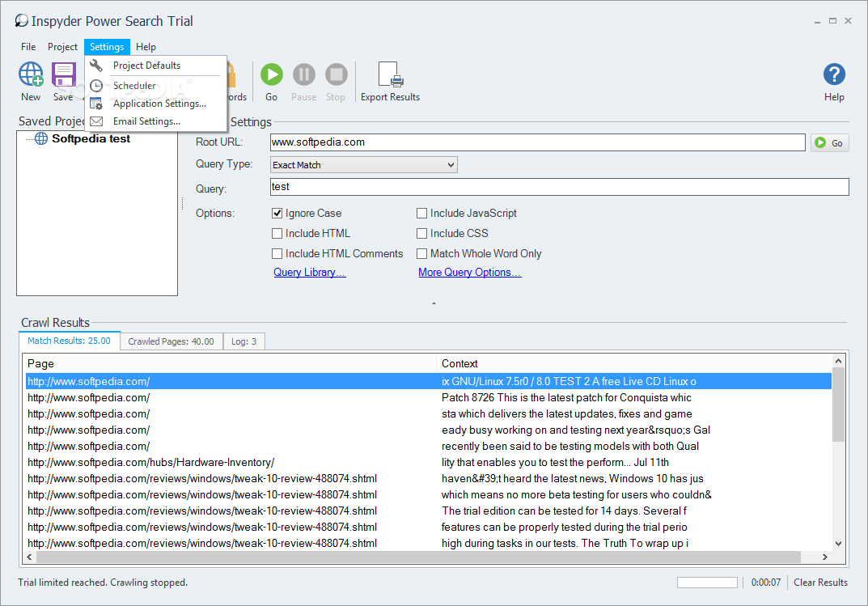Click the vertical splitter beside Saved Projects
868x606 pixels.
[x=182, y=204]
